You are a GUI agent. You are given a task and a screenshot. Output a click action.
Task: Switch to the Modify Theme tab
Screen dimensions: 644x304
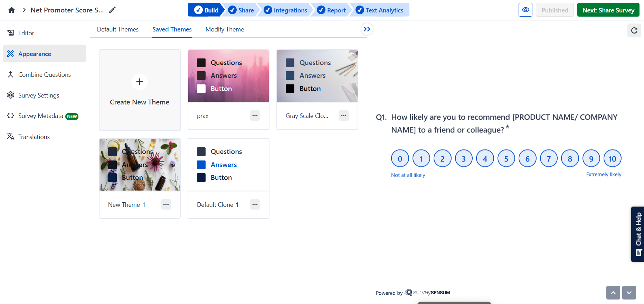[225, 29]
